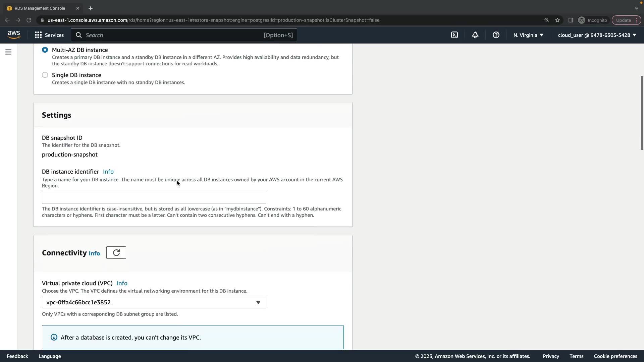Screen dimensions: 644x362
Task: Refresh the Connectivity section
Action: (116, 253)
